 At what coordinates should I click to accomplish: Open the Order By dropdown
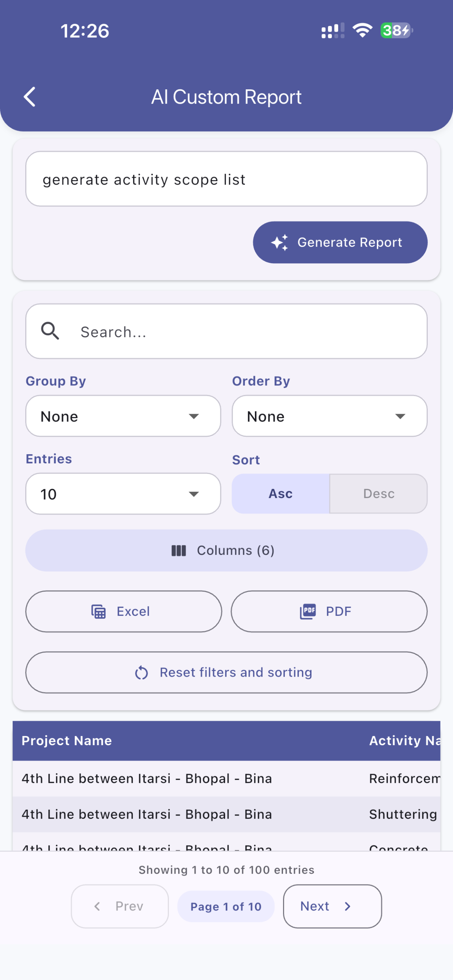tap(330, 416)
